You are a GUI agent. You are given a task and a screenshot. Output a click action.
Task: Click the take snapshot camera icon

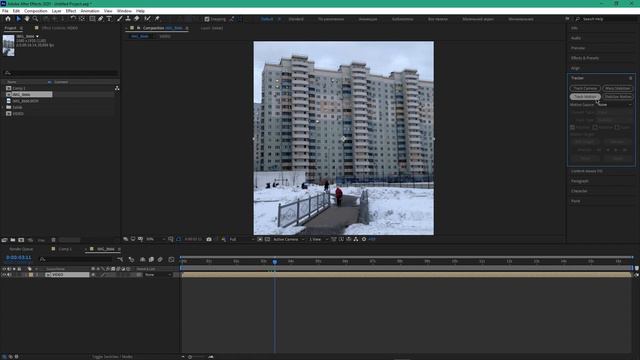pos(209,239)
